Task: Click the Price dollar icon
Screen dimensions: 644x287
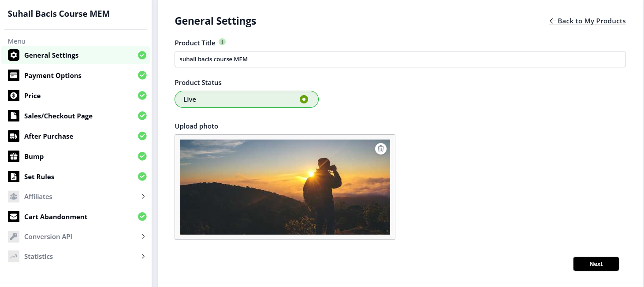Action: click(14, 96)
